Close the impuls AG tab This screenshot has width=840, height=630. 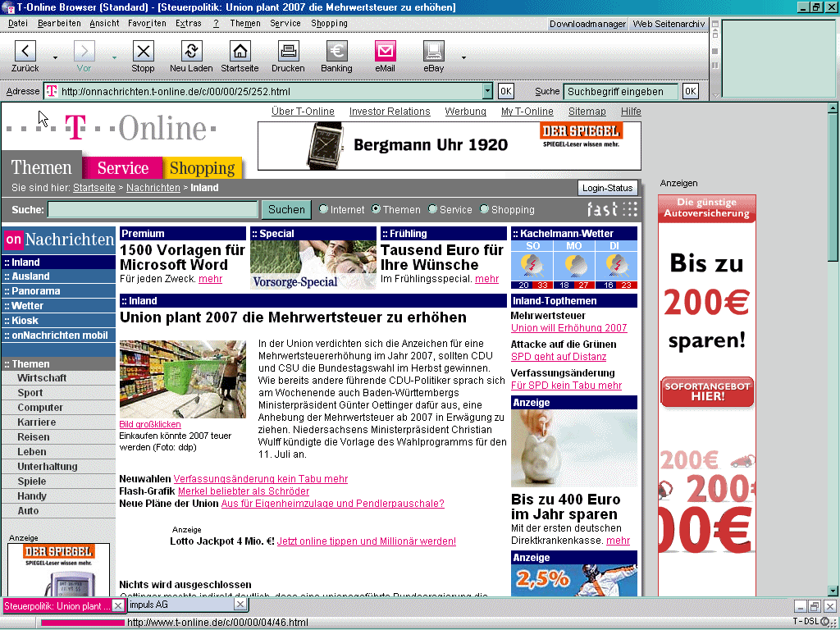point(240,605)
